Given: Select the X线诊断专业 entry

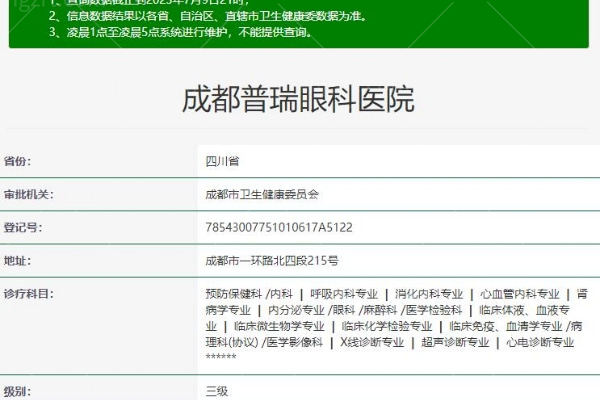Looking at the screenshot, I should tap(372, 342).
